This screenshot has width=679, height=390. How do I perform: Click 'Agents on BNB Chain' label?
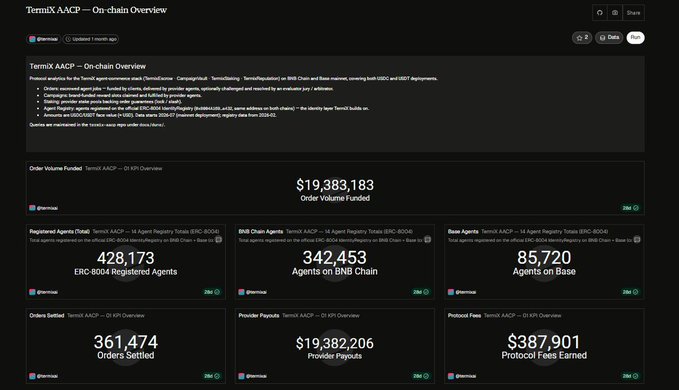(x=335, y=271)
